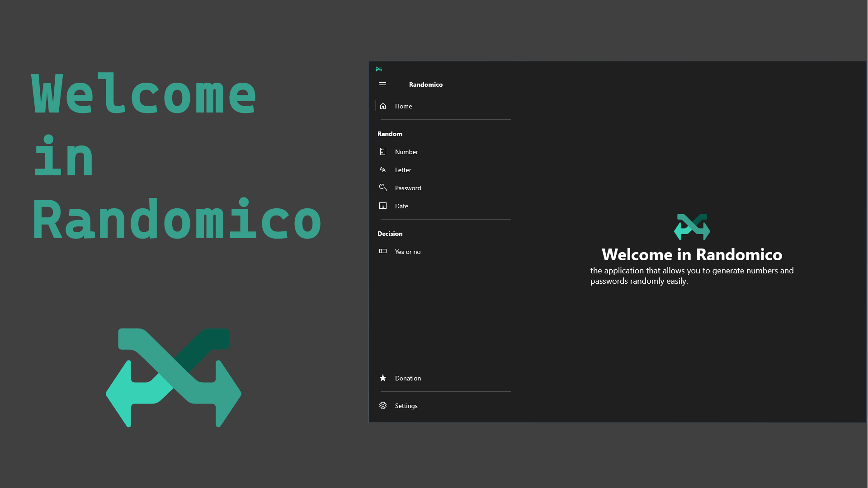Click the Letter font icon
The image size is (868, 488).
(x=383, y=170)
